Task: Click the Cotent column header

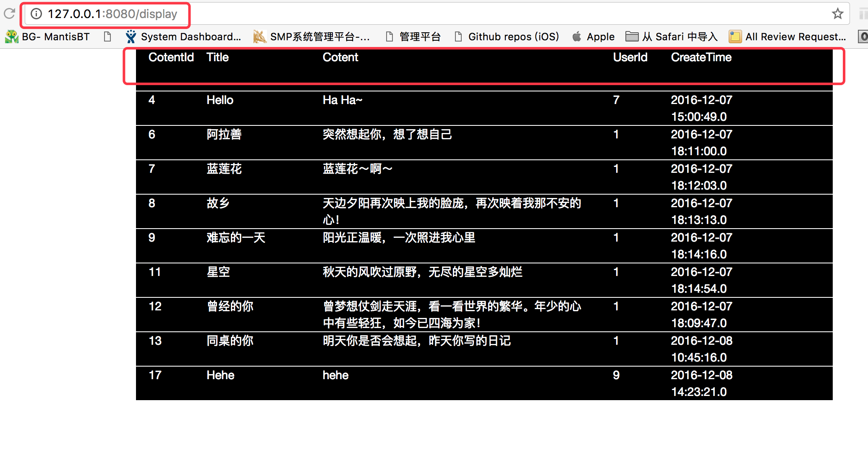Action: pyautogui.click(x=340, y=57)
